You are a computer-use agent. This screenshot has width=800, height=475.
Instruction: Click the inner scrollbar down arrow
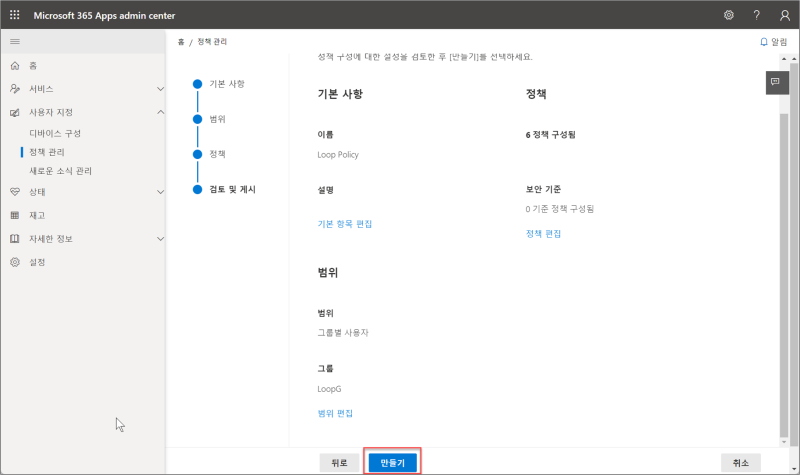coord(784,442)
